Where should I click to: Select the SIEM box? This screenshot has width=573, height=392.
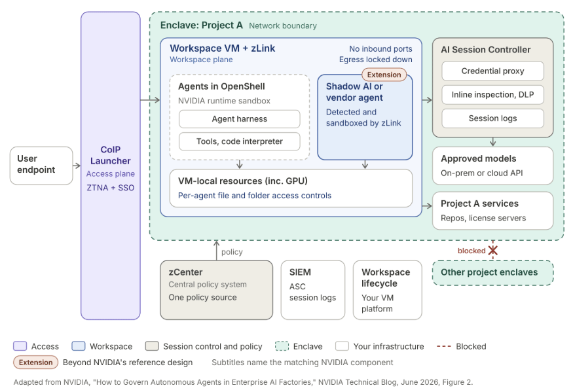(x=313, y=290)
